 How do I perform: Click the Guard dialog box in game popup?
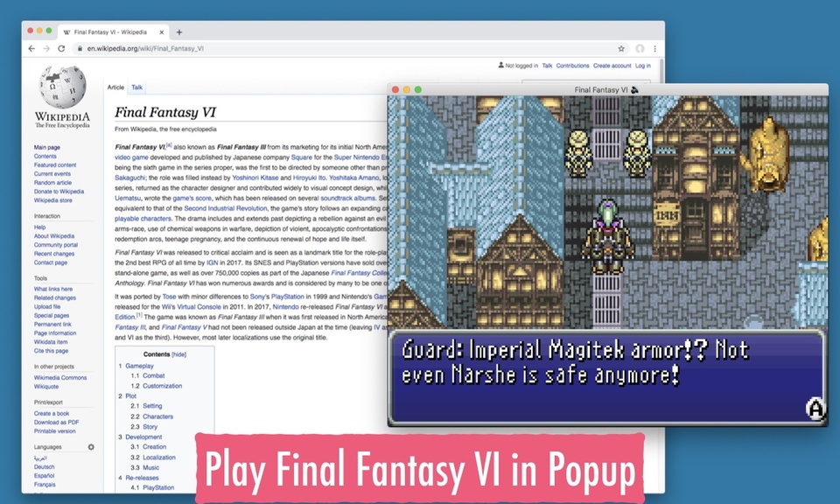607,378
